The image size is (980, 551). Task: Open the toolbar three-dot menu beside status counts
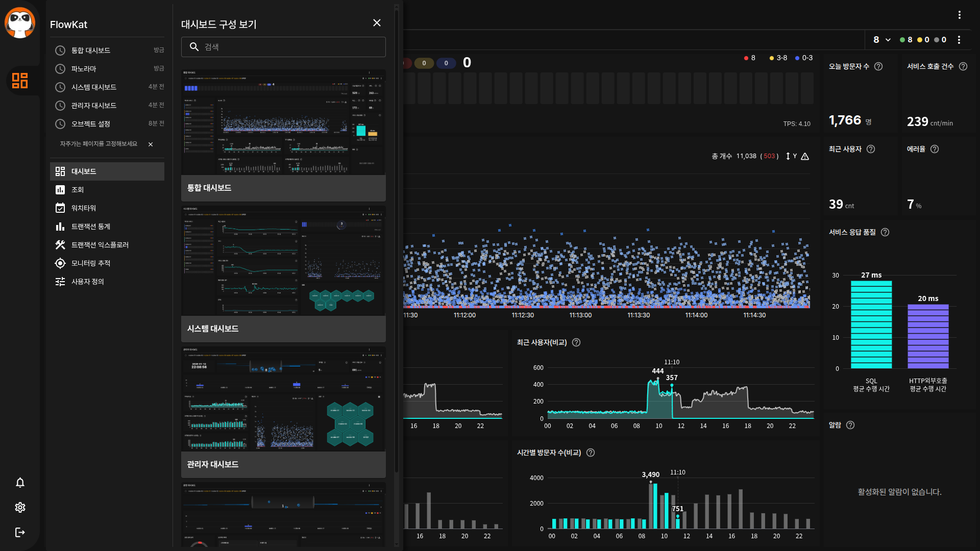(959, 40)
